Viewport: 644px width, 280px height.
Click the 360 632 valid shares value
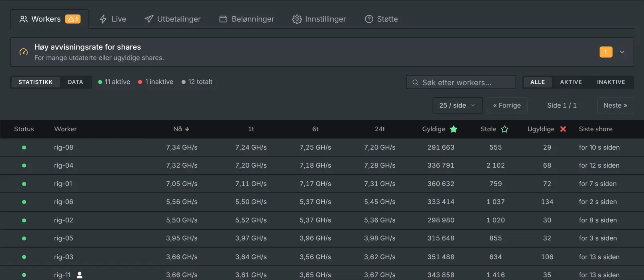coord(441,184)
